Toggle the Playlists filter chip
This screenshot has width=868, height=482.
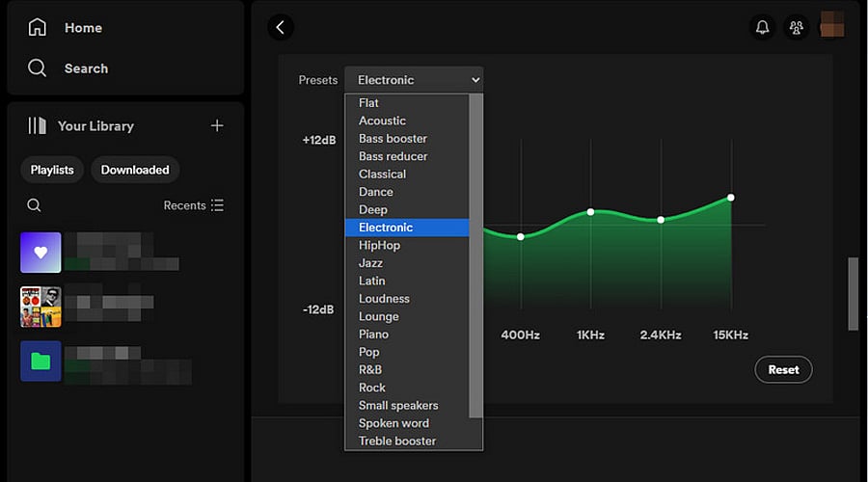tap(52, 170)
